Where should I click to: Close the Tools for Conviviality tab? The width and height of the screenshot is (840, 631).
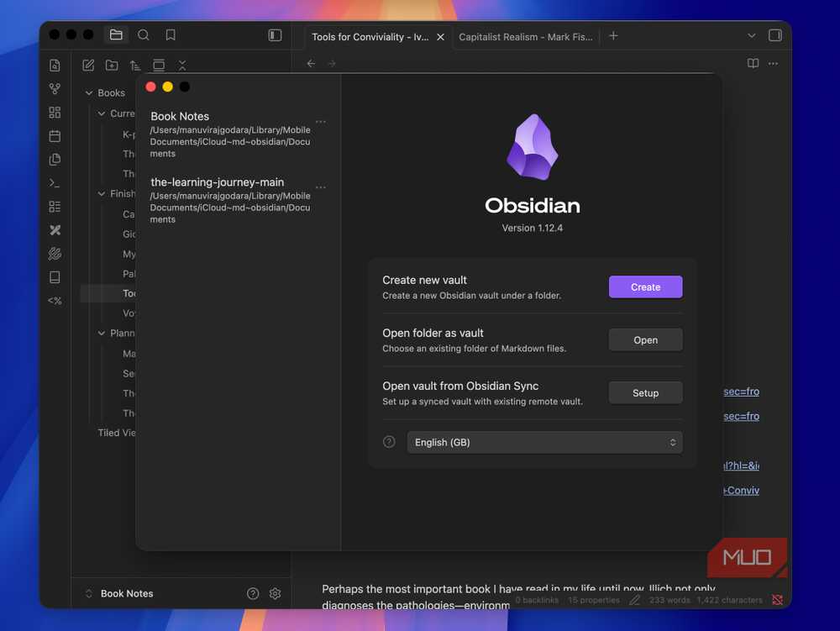point(440,37)
